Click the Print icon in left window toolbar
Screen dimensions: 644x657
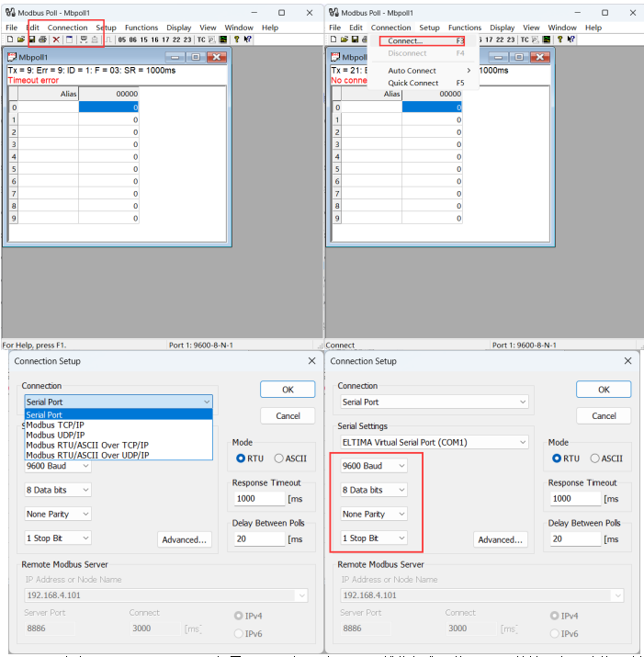point(42,40)
